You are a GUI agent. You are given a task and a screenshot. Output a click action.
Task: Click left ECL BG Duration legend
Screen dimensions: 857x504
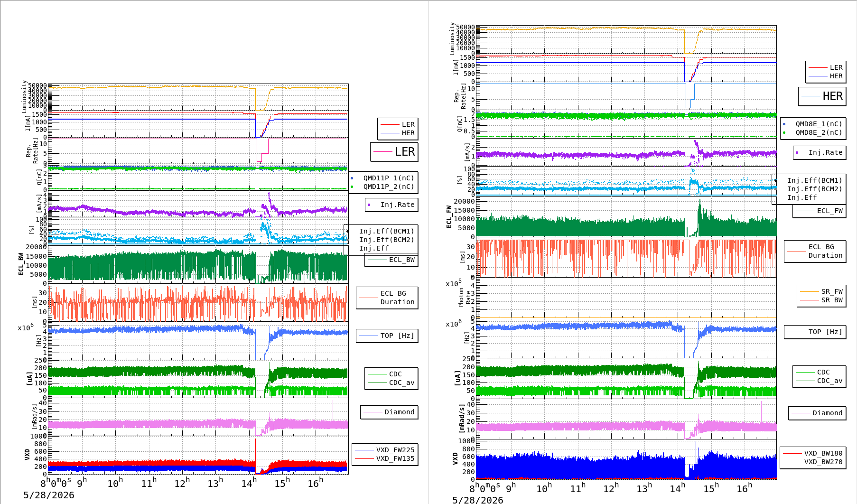(387, 298)
